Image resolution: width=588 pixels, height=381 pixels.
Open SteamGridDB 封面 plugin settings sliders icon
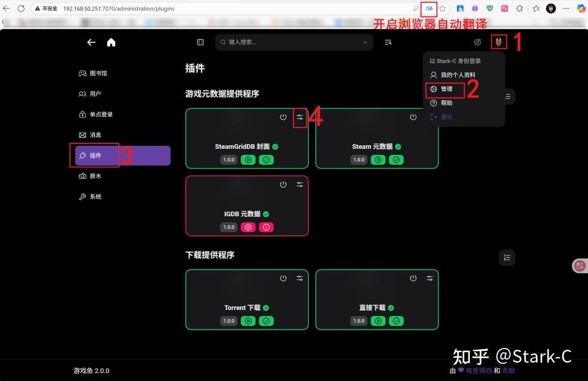pos(300,117)
